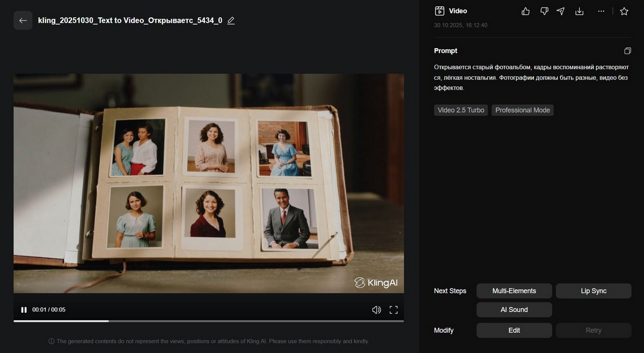644x353 pixels.
Task: Click the Prompt heading
Action: coord(445,51)
